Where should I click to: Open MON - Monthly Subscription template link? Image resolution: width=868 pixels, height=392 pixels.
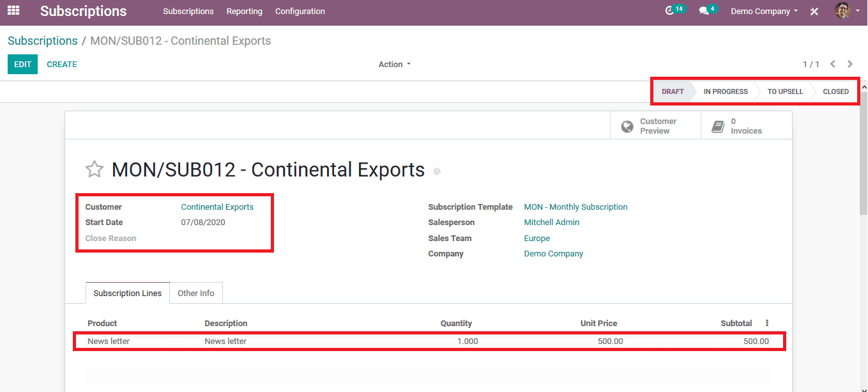point(575,207)
